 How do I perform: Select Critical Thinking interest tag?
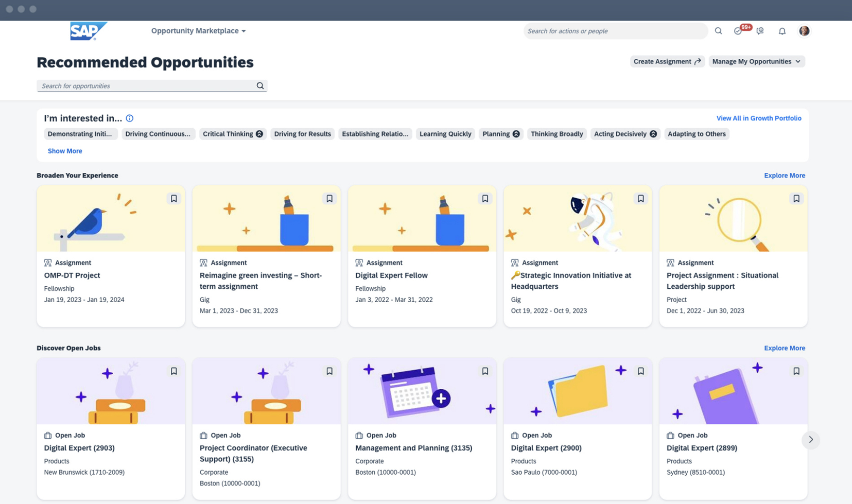[x=233, y=134]
